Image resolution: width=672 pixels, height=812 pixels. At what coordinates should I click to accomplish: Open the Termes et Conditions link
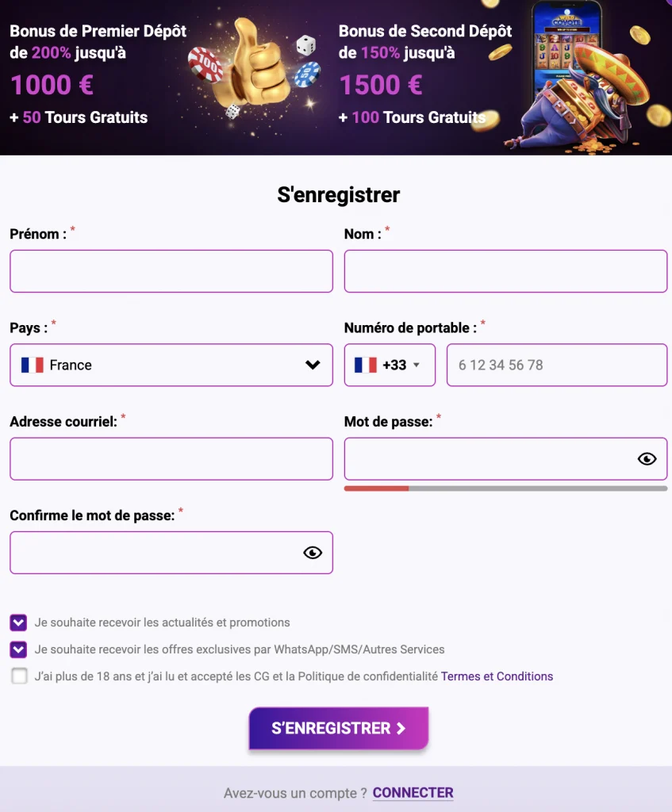pyautogui.click(x=497, y=676)
